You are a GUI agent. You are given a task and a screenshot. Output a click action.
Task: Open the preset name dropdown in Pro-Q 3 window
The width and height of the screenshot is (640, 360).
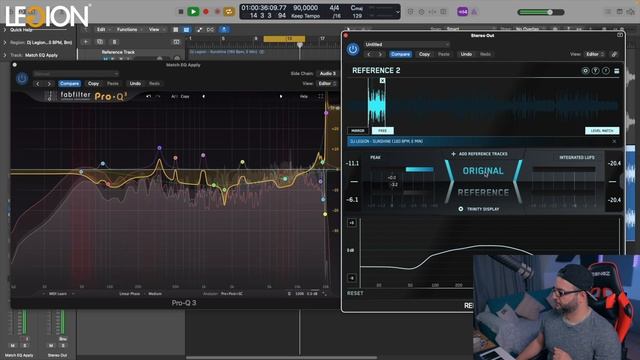coord(76,74)
